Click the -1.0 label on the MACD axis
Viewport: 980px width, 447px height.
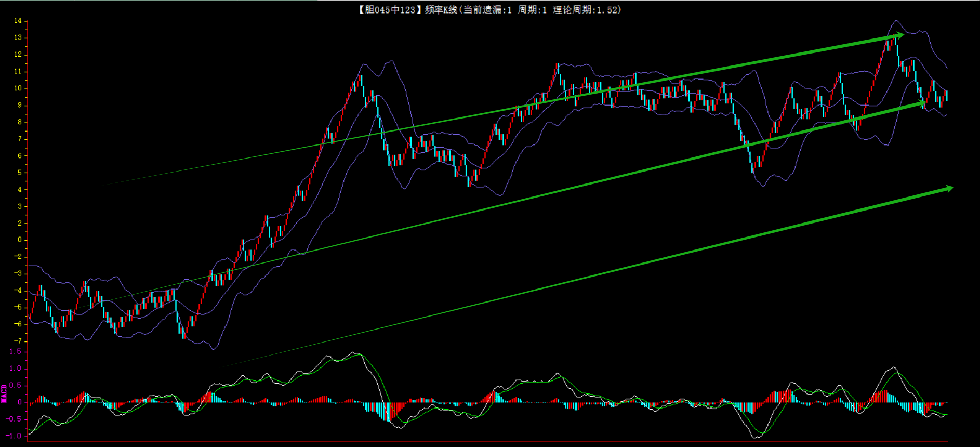click(x=15, y=436)
